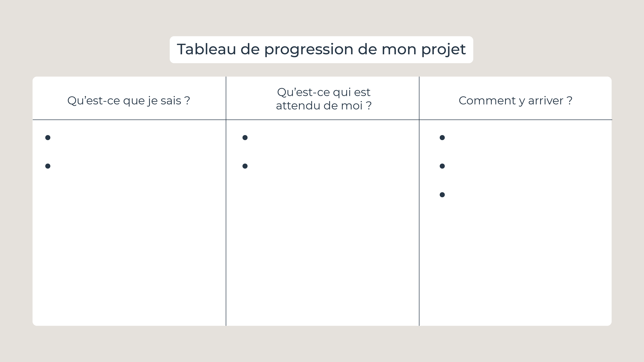Click the word "Tableau" in the title

206,49
